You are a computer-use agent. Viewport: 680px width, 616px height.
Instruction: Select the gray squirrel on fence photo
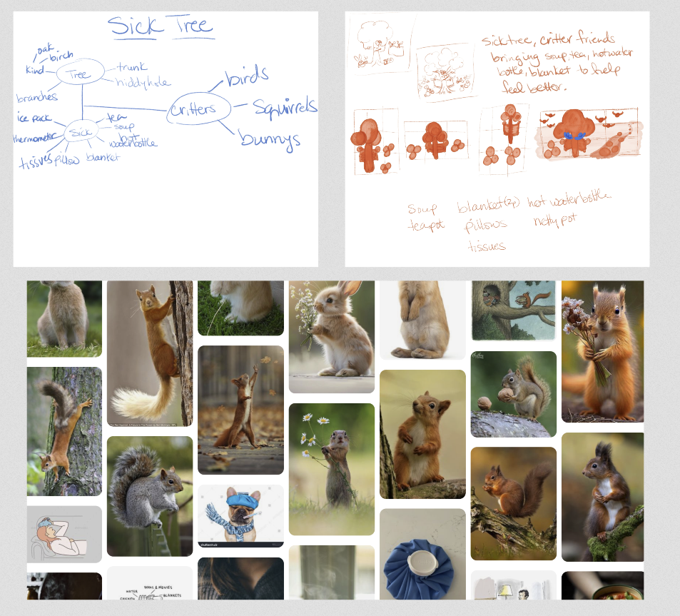click(x=150, y=495)
